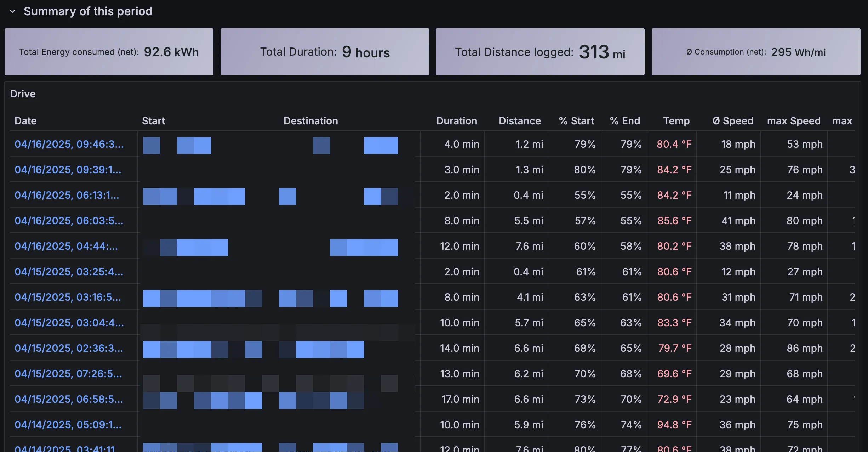
Task: Open the Drive panel title menu
Action: click(23, 94)
